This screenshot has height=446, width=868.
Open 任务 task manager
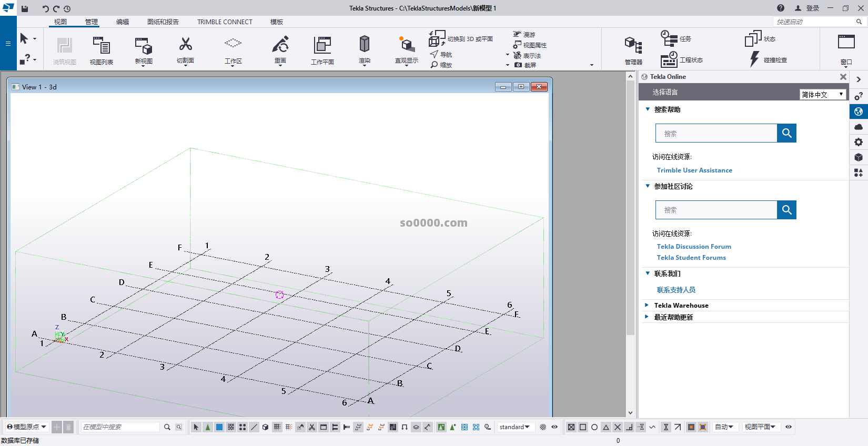pyautogui.click(x=677, y=38)
